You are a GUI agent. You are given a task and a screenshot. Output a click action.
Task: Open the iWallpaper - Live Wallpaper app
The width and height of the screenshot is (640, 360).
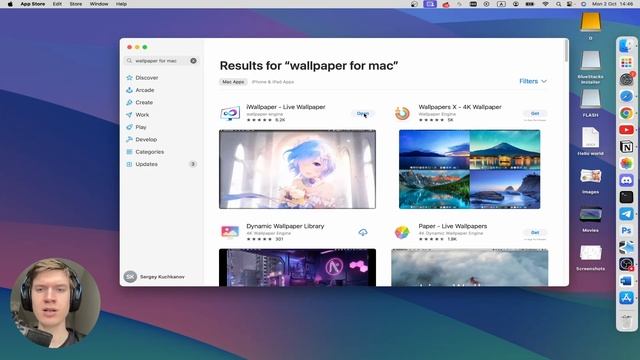pyautogui.click(x=362, y=113)
